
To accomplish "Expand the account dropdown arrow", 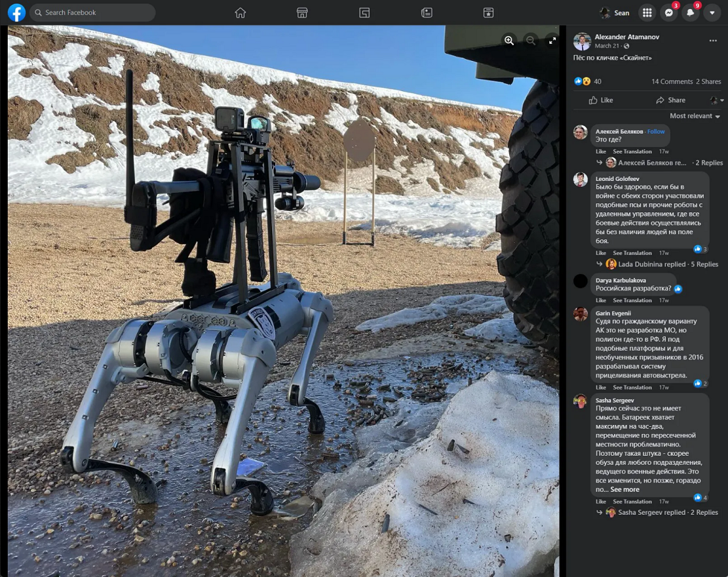I will 712,12.
